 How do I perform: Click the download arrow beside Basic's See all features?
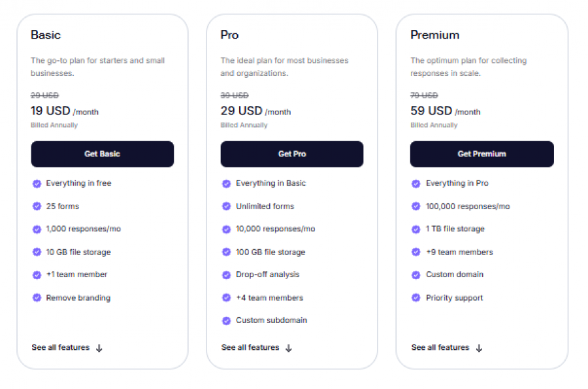pos(99,348)
